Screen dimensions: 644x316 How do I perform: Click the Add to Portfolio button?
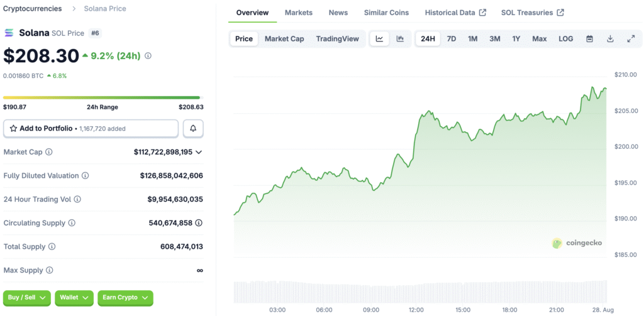pyautogui.click(x=91, y=128)
